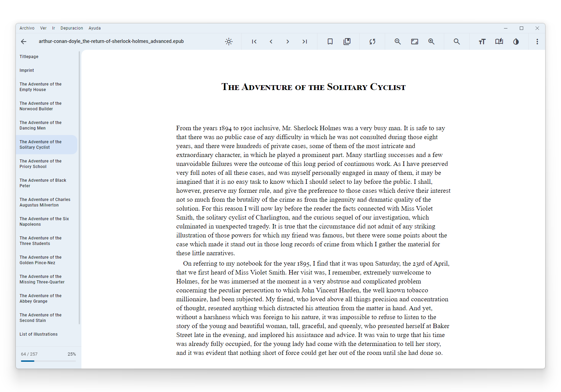The height and width of the screenshot is (392, 561).
Task: Open the font settings icon
Action: click(x=482, y=41)
